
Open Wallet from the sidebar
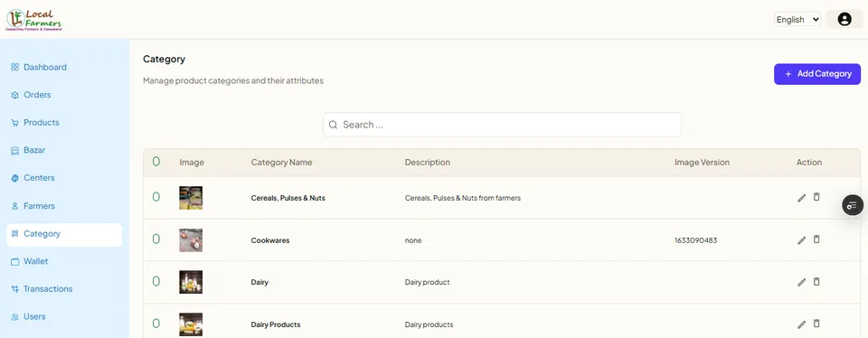point(36,262)
